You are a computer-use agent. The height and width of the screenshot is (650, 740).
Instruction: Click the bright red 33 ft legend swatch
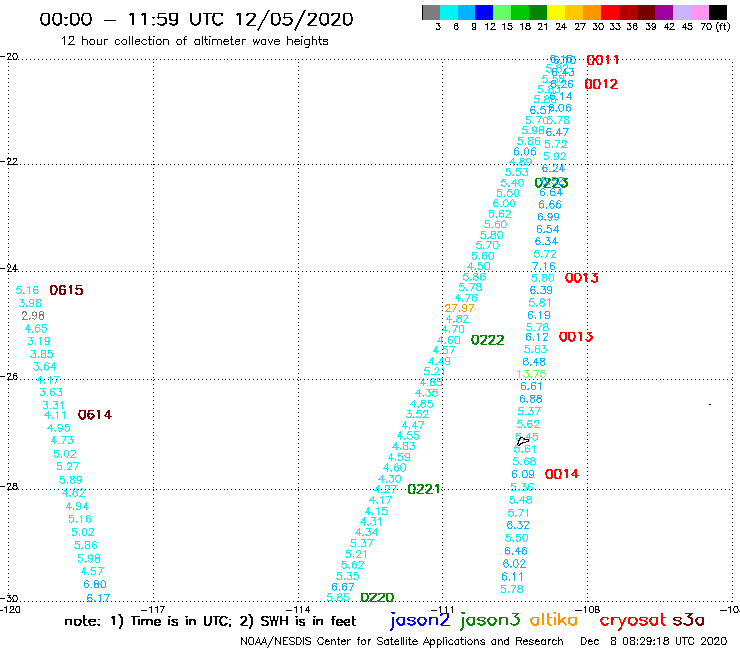(x=610, y=13)
